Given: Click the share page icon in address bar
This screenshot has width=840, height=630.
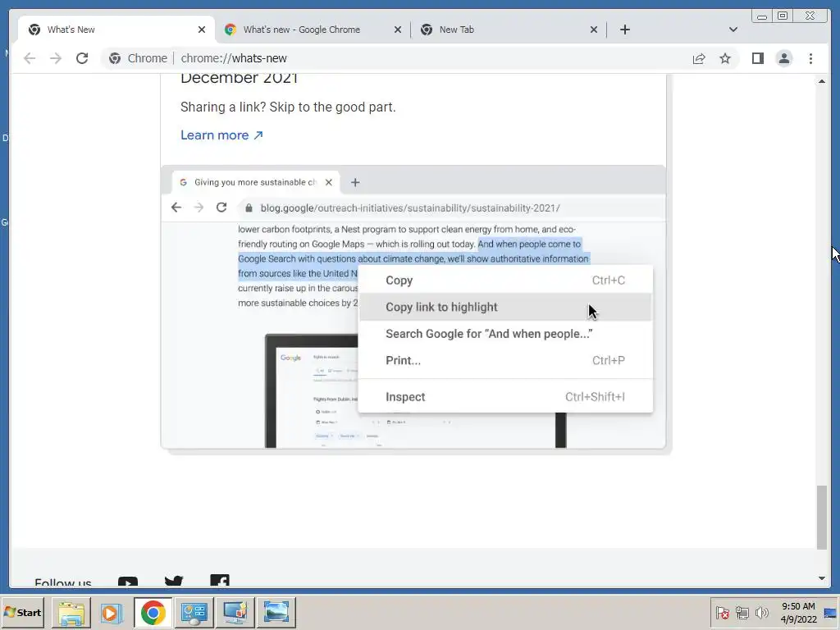Looking at the screenshot, I should [699, 58].
